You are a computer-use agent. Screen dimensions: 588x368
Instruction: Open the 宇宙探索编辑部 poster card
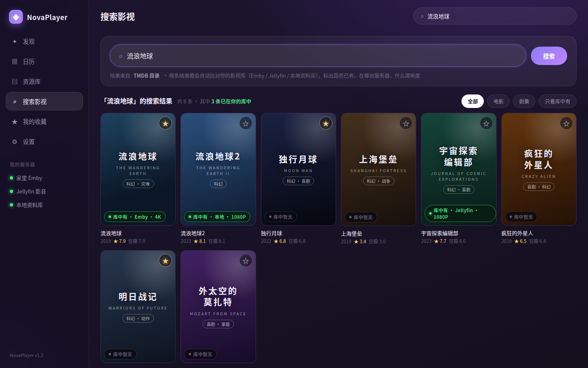click(459, 169)
